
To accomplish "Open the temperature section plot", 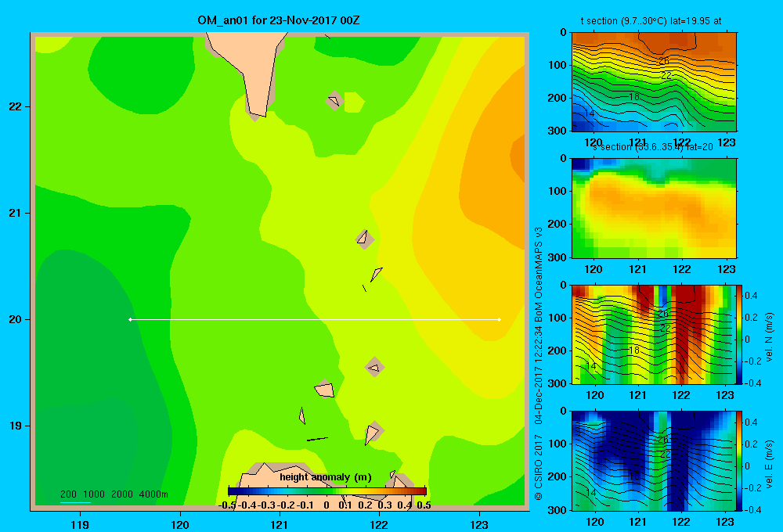I will 654,82.
